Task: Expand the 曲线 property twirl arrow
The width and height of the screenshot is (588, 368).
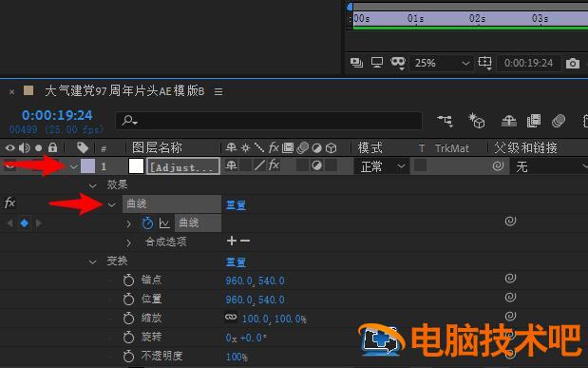Action: coord(128,223)
